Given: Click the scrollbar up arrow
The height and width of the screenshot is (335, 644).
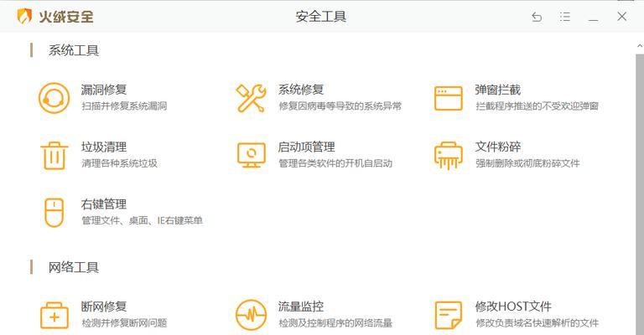Looking at the screenshot, I should 640,46.
